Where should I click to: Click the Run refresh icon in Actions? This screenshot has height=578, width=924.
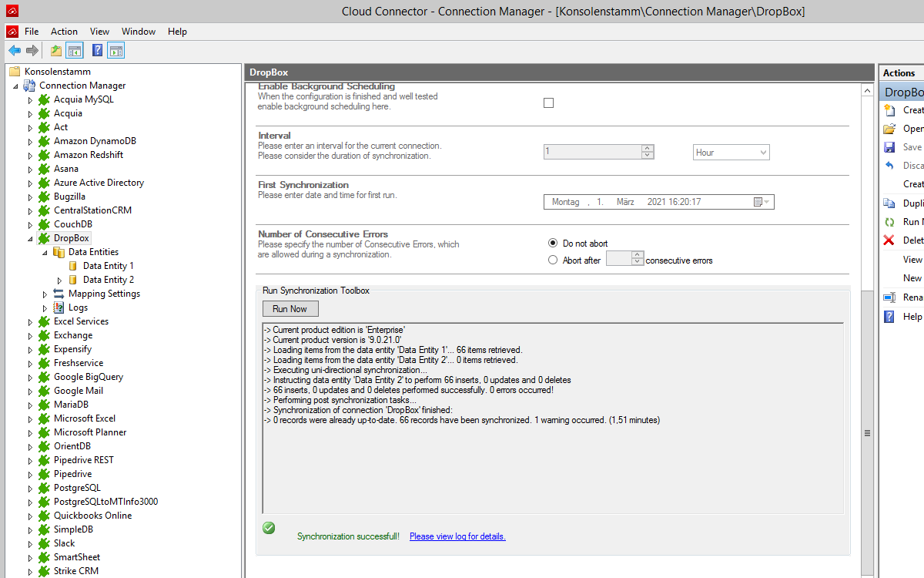point(889,222)
